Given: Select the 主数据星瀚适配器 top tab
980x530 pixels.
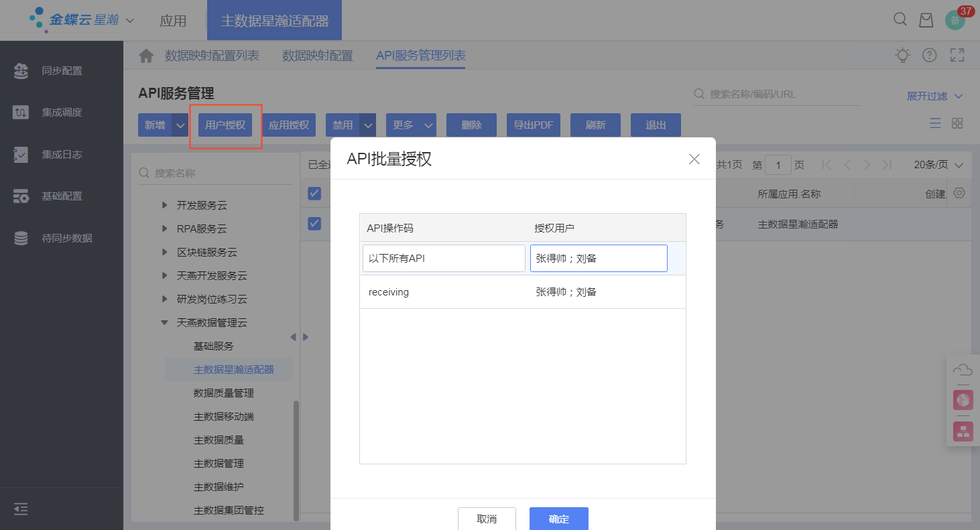Looking at the screenshot, I should tap(275, 21).
